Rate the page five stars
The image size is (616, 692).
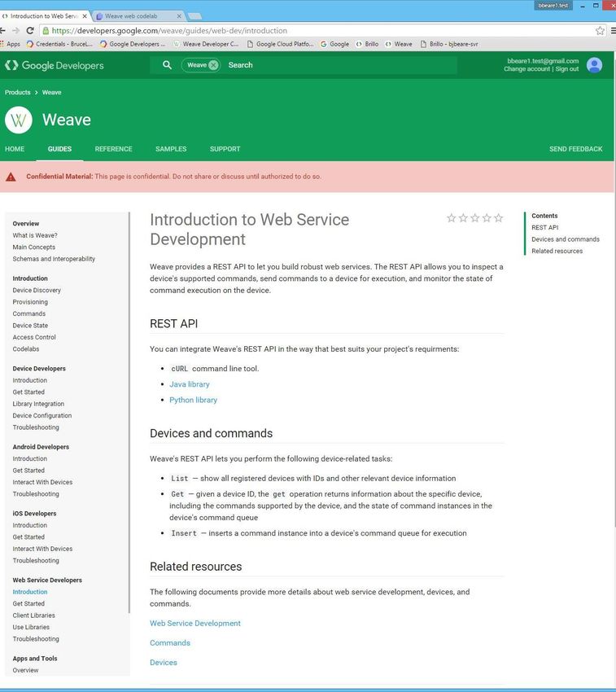click(498, 217)
